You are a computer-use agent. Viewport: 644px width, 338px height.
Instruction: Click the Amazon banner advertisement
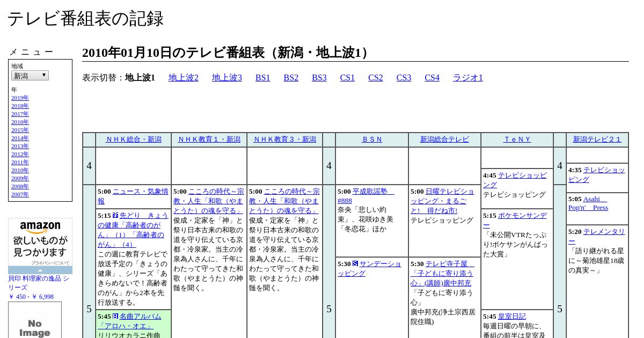point(40,242)
